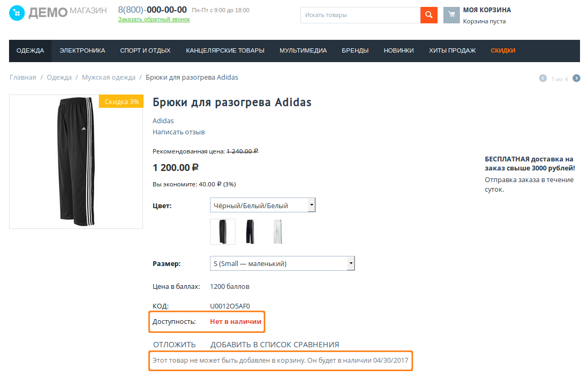Choose the all-black pants color thumbnail
This screenshot has width=588, height=377.
[x=250, y=232]
